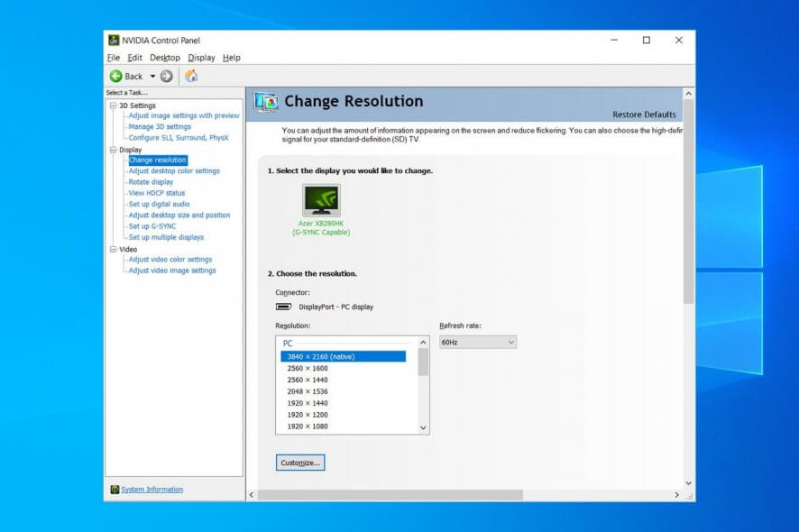This screenshot has height=532, width=799.
Task: Collapse the 3D Settings tree node
Action: coord(113,105)
